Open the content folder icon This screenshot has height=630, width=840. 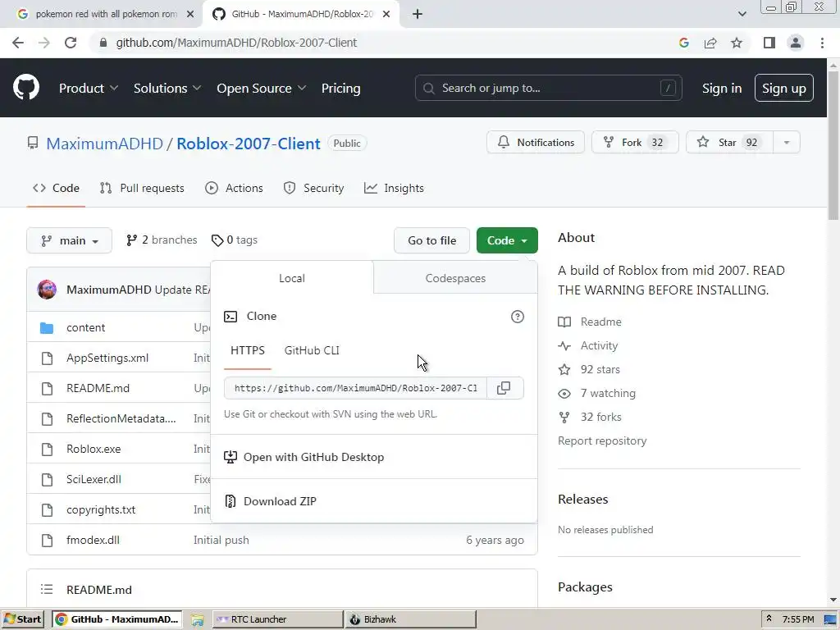[47, 328]
